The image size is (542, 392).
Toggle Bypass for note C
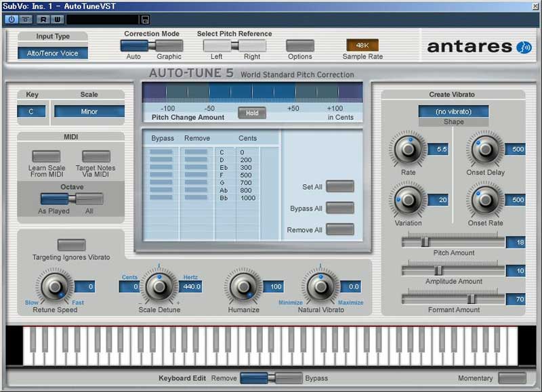pos(161,152)
